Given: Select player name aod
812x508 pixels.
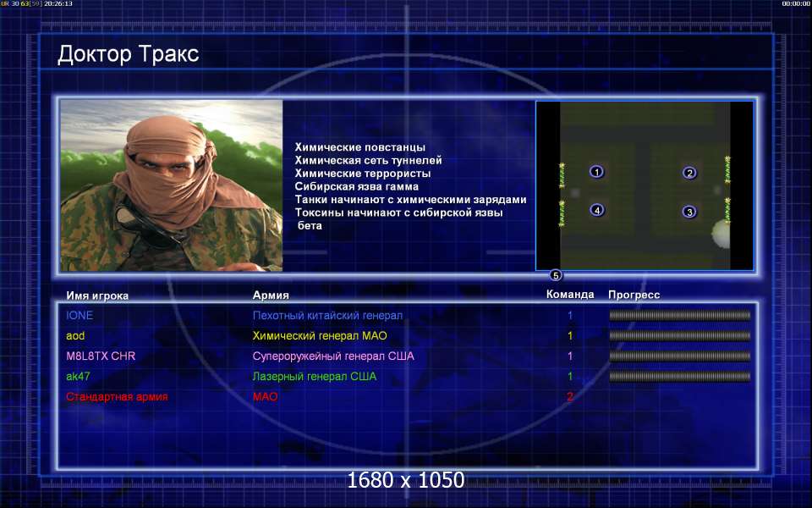Looking at the screenshot, I should point(75,335).
